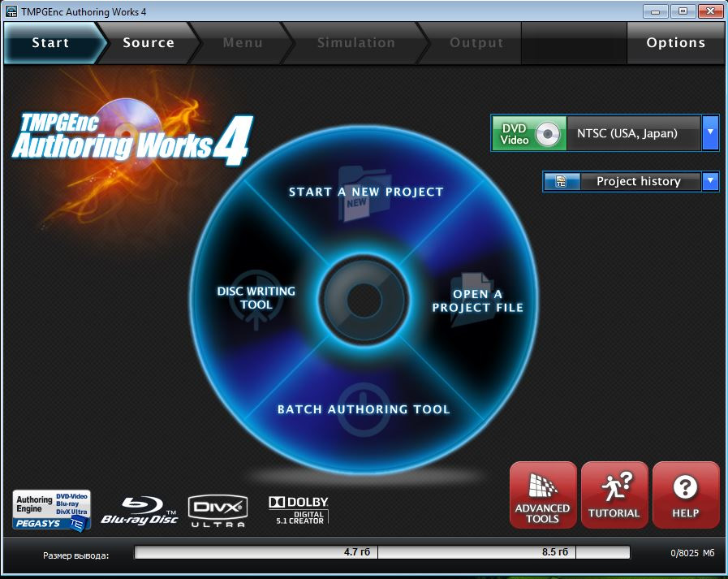Click the Project history document icon

click(562, 181)
